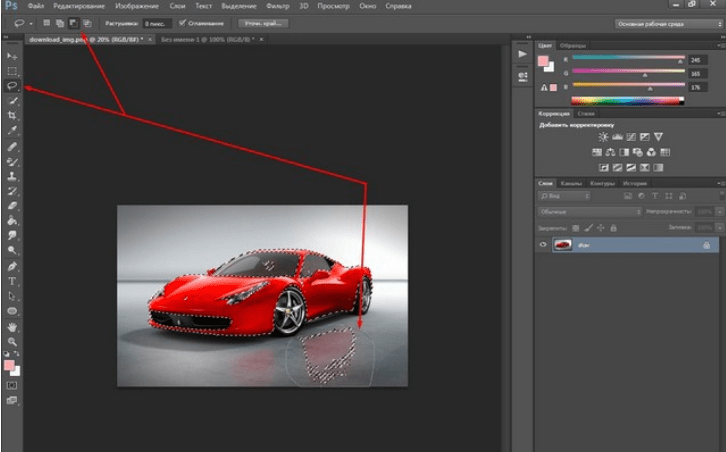Viewport: 726px width, 452px height.
Task: Toggle the Сглаживание anti-alias checkbox
Action: pyautogui.click(x=182, y=23)
